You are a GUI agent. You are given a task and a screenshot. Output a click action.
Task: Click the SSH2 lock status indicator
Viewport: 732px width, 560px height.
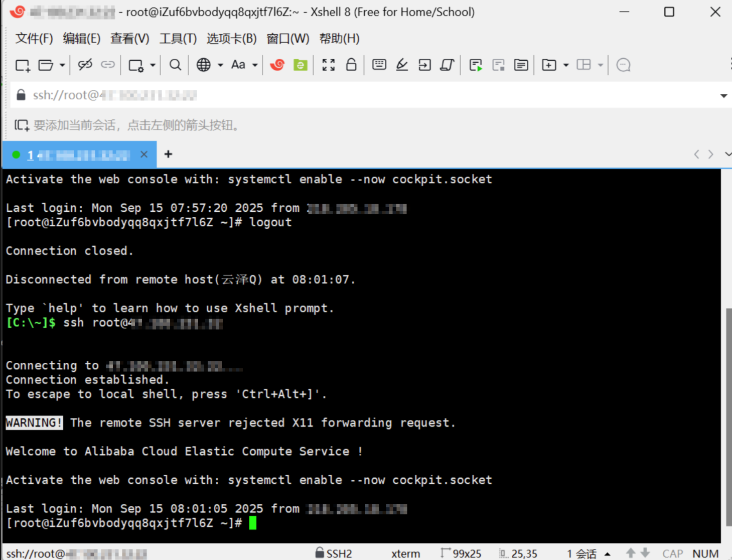(334, 553)
